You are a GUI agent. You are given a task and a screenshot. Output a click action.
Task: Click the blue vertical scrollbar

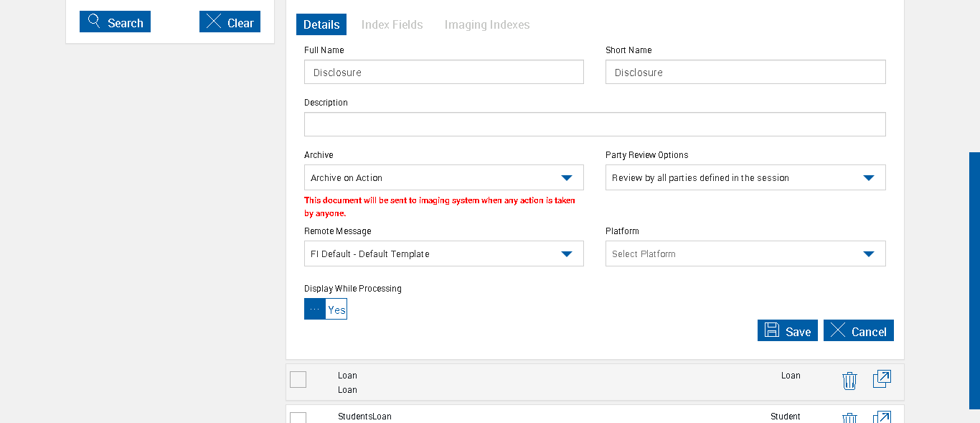point(974,280)
